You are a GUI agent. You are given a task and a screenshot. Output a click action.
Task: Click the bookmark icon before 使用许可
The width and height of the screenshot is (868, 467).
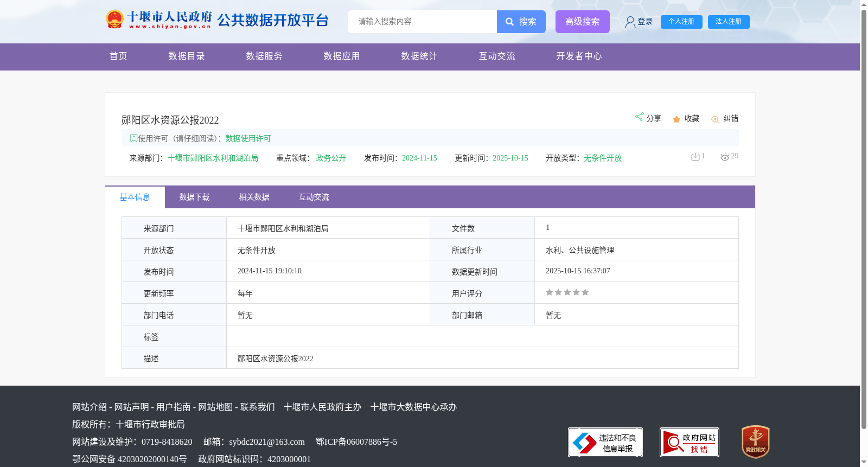(x=133, y=138)
